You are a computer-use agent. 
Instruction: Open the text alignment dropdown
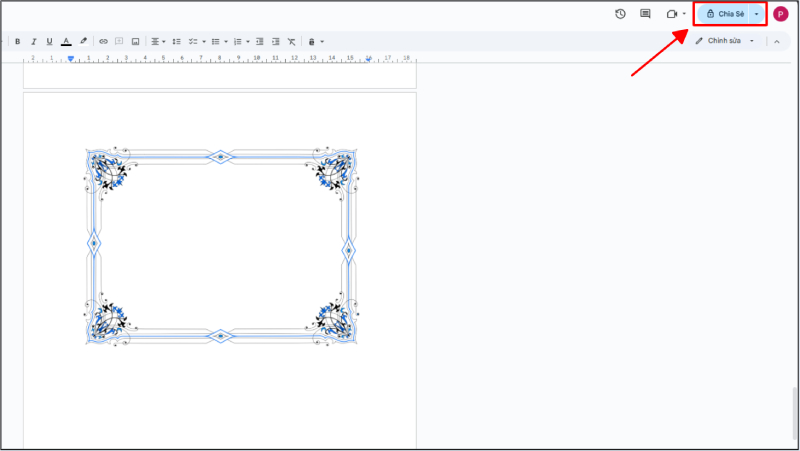click(x=158, y=41)
